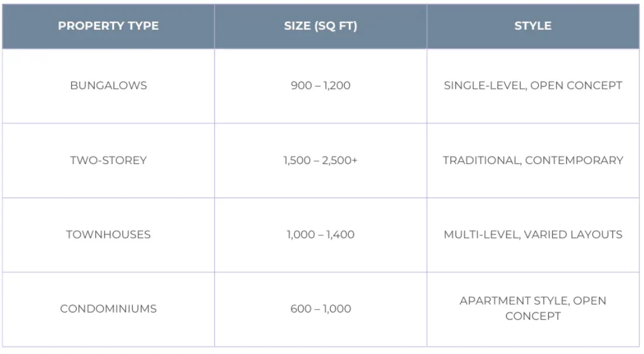Select VARIED LAYOUTS text in Townhouses row

coord(573,234)
